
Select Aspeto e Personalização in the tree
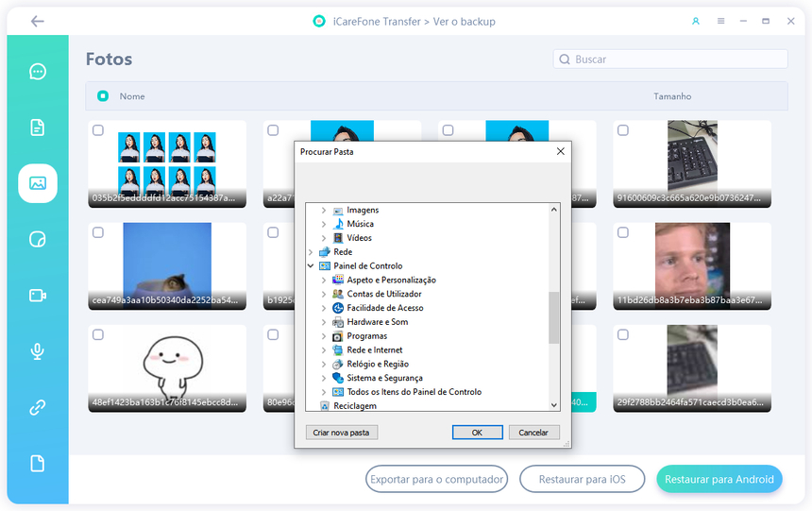click(x=391, y=280)
